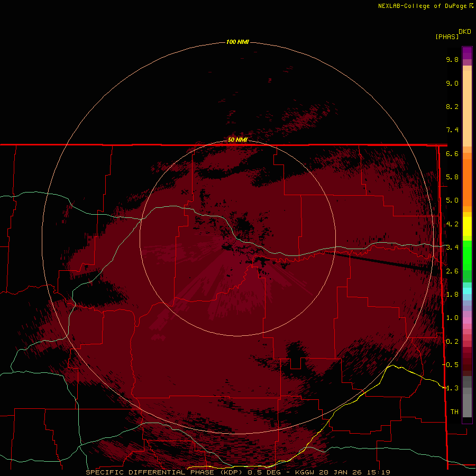Click the 6.6 legend value
The width and height of the screenshot is (476, 476).
[x=452, y=153]
